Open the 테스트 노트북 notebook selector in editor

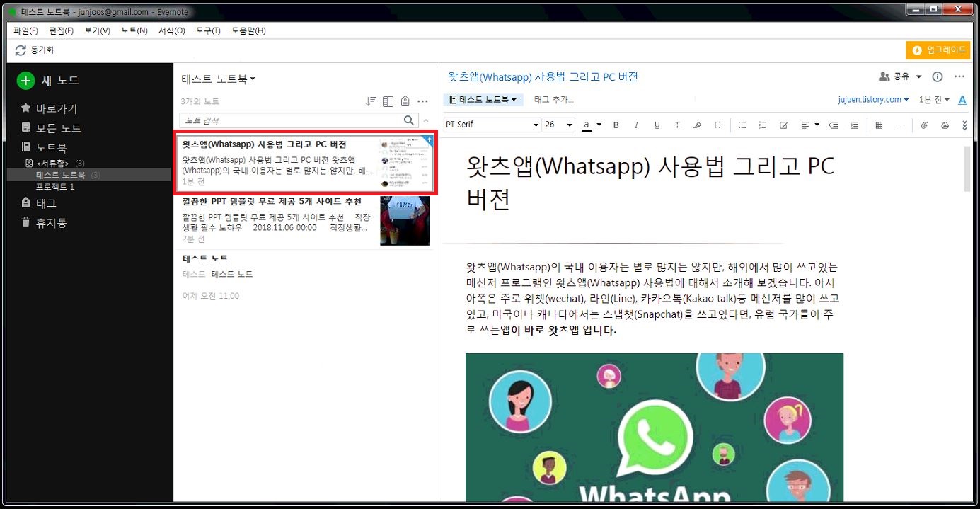click(483, 100)
